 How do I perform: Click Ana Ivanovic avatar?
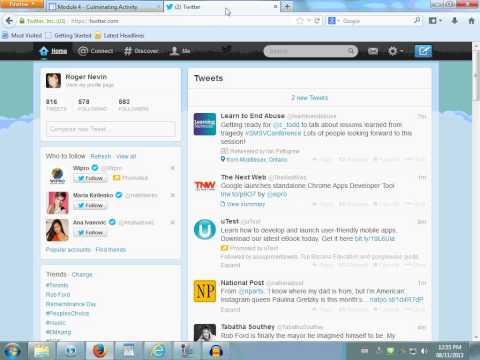[x=57, y=230]
